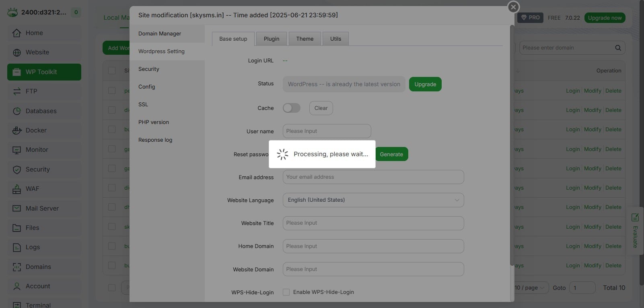This screenshot has height=308, width=644.
Task: Click the search magnifier icon
Action: pyautogui.click(x=618, y=48)
